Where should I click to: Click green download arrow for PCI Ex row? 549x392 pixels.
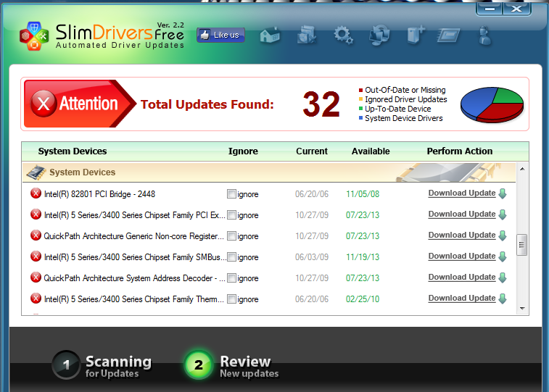503,214
